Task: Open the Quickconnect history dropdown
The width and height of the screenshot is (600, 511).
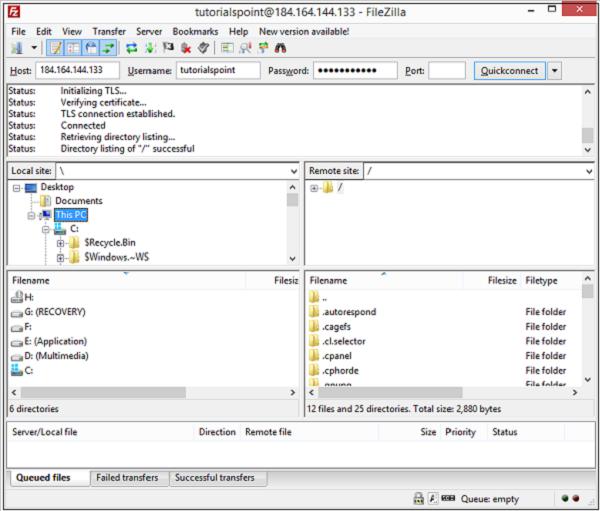Action: point(554,71)
